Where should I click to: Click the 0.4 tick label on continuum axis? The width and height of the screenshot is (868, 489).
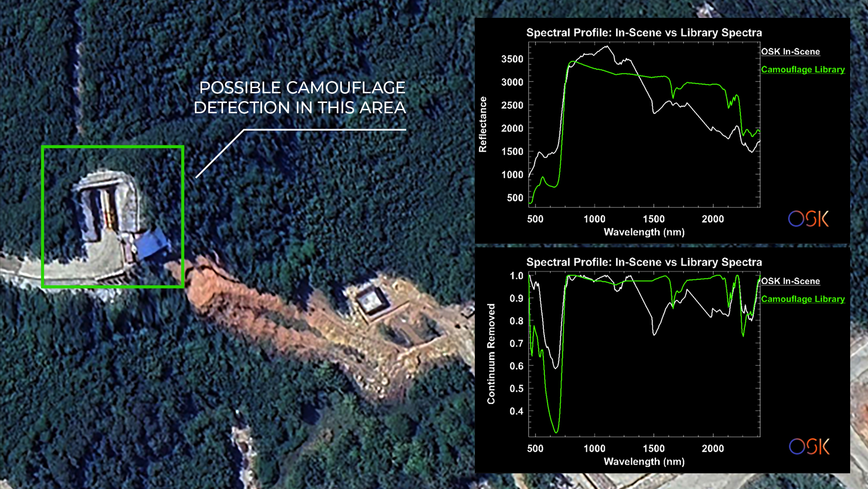pos(516,411)
